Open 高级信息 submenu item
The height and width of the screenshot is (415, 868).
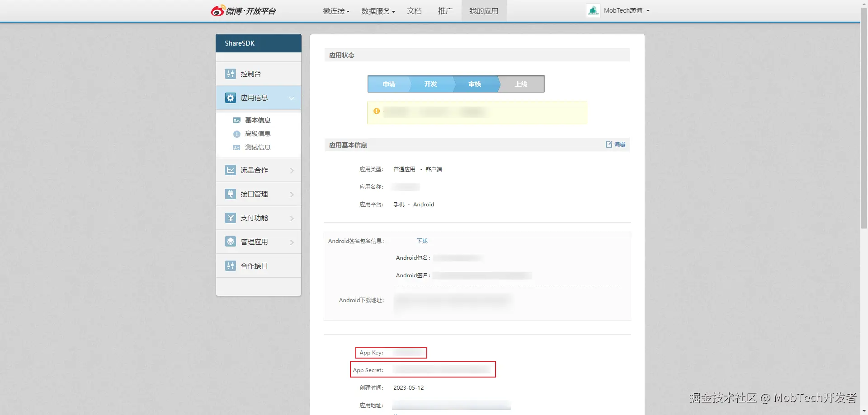click(258, 134)
